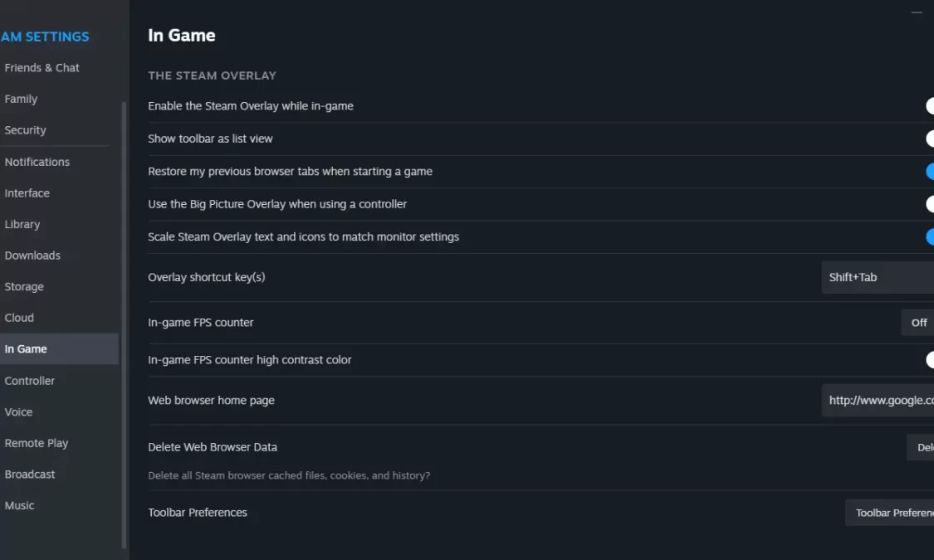The height and width of the screenshot is (560, 934).
Task: Toggle In-game FPS counter high contrast color
Action: (x=930, y=360)
